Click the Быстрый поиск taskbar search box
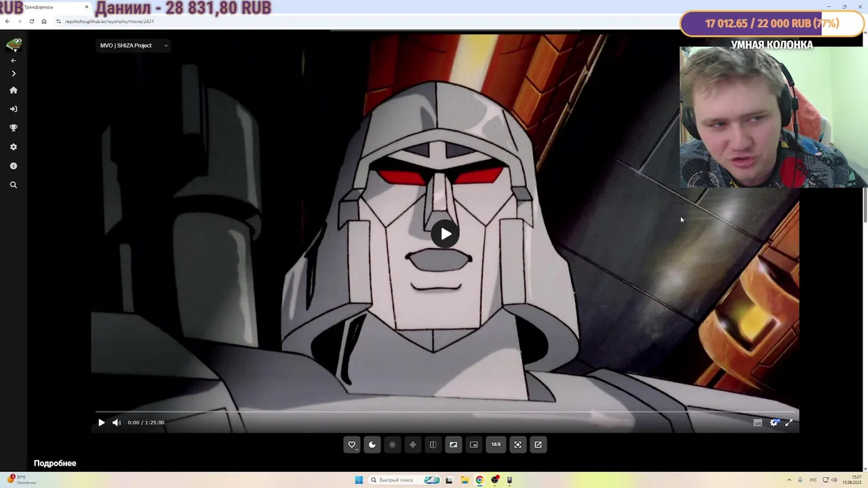 [x=405, y=480]
